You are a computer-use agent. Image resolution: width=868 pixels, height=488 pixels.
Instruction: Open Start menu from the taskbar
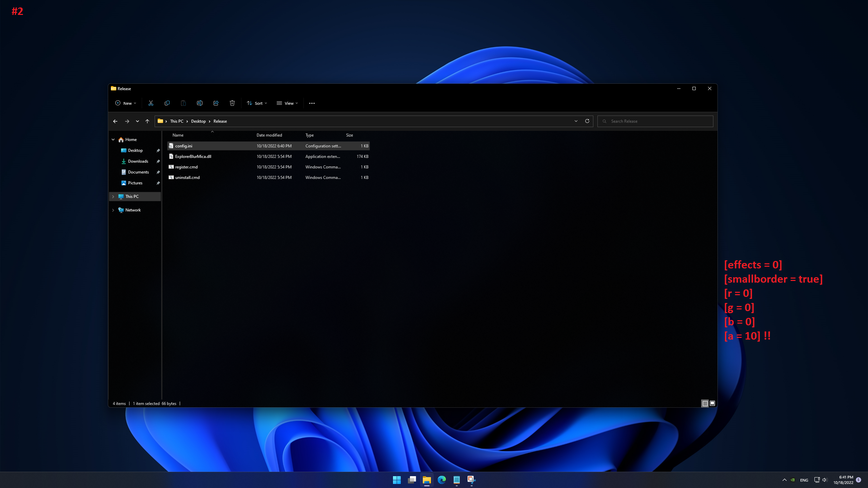click(397, 480)
